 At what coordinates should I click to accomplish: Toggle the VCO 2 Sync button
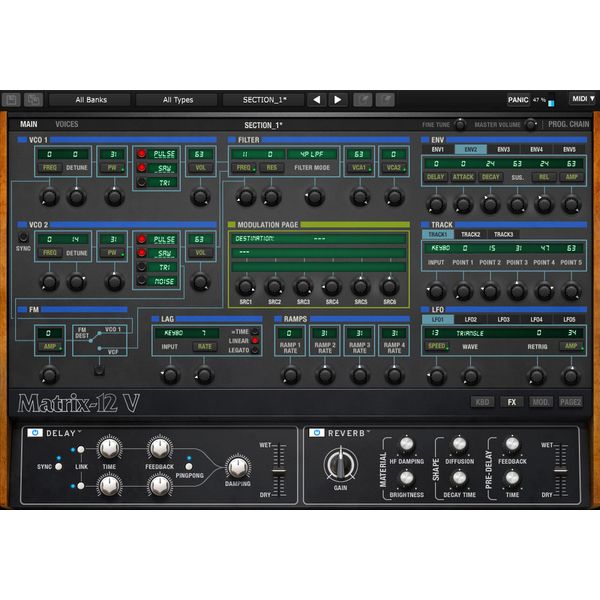click(23, 237)
